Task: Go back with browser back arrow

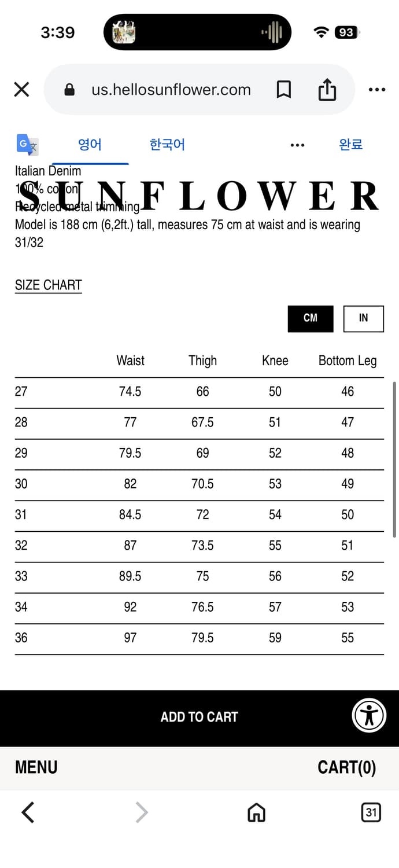Action: point(28,812)
